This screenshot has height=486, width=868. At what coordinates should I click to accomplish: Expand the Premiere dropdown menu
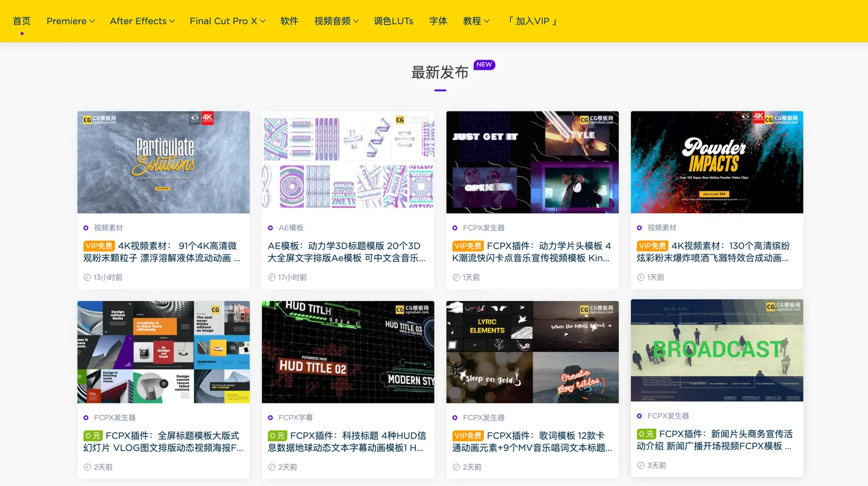tap(71, 21)
